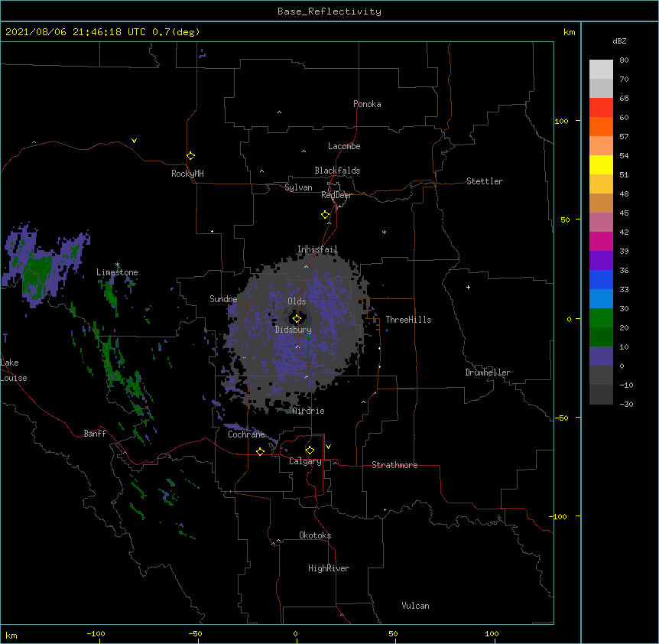Click the Lake Louise label
This screenshot has height=644, width=659.
point(13,370)
